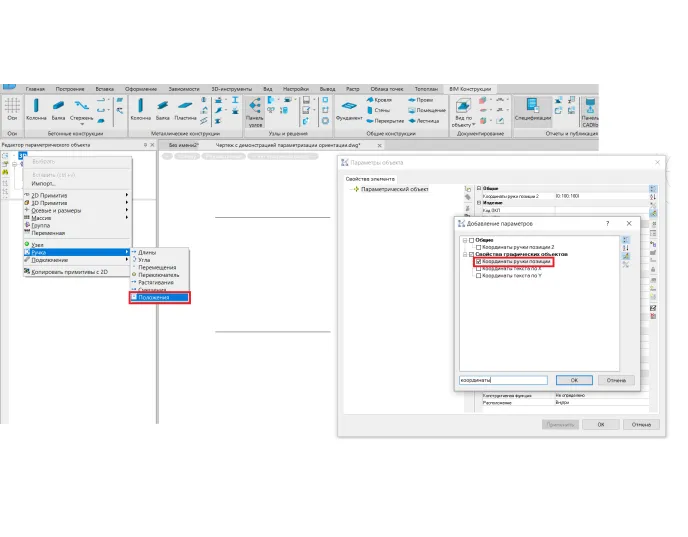Click the Помещение room tool

coord(427,110)
